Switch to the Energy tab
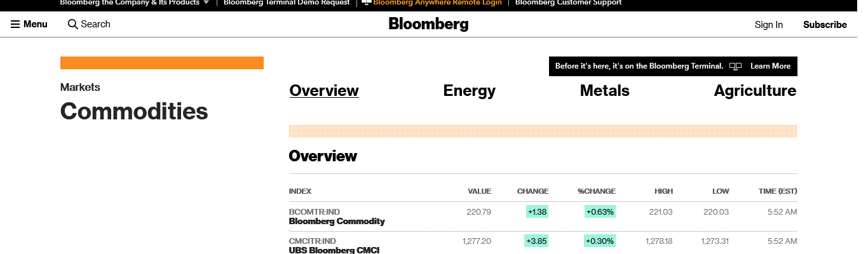This screenshot has width=868, height=254. pos(469,91)
